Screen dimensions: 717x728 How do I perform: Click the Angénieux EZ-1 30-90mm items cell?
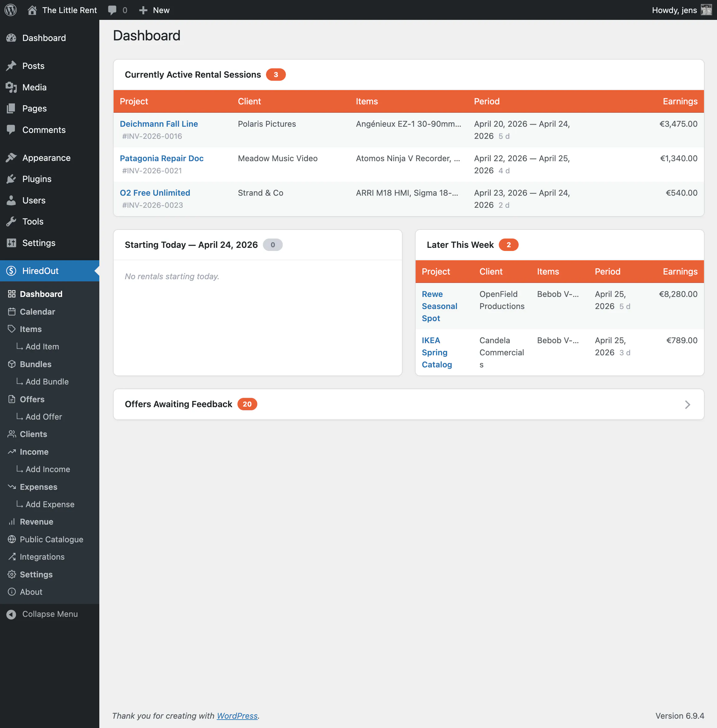[408, 124]
